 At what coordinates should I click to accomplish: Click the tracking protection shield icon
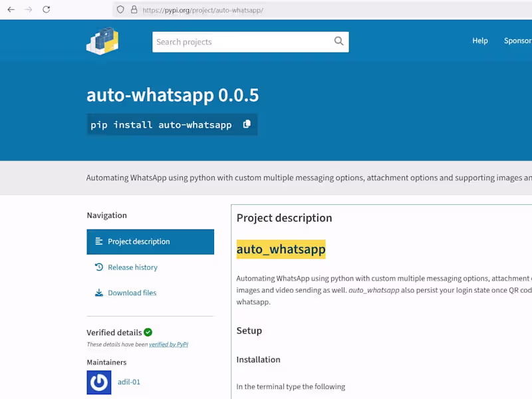[120, 9]
